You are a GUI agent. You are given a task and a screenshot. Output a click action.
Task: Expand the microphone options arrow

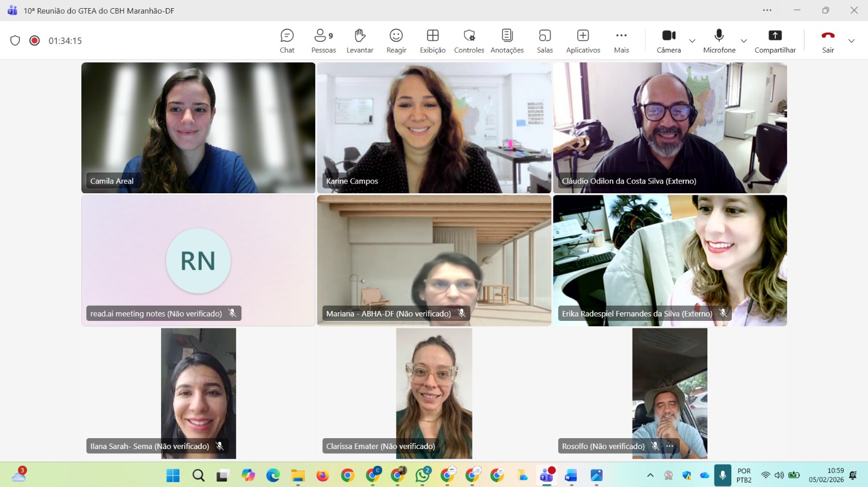tap(744, 41)
